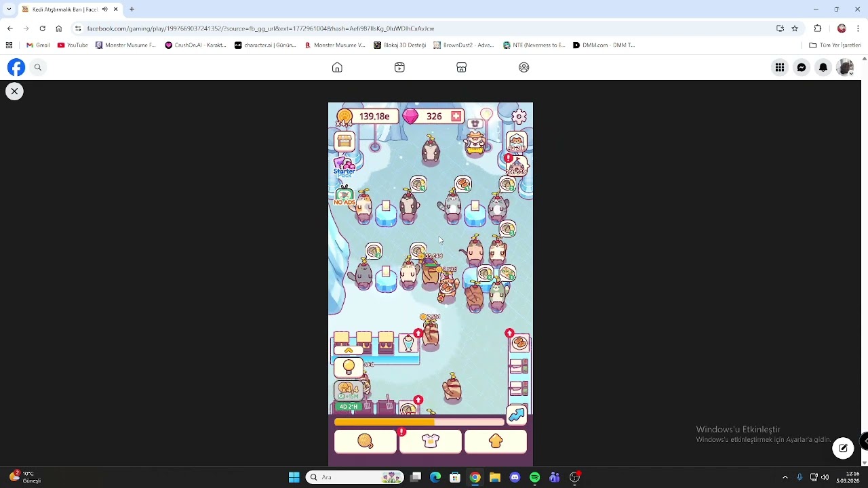Open the NO ADS offer
This screenshot has height=488, width=868.
[x=344, y=196]
